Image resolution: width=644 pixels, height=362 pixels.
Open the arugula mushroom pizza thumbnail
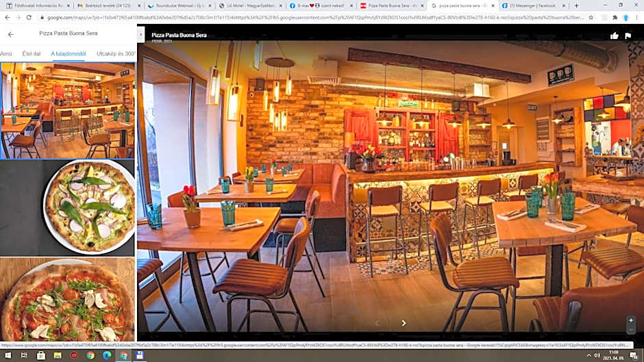[68, 300]
